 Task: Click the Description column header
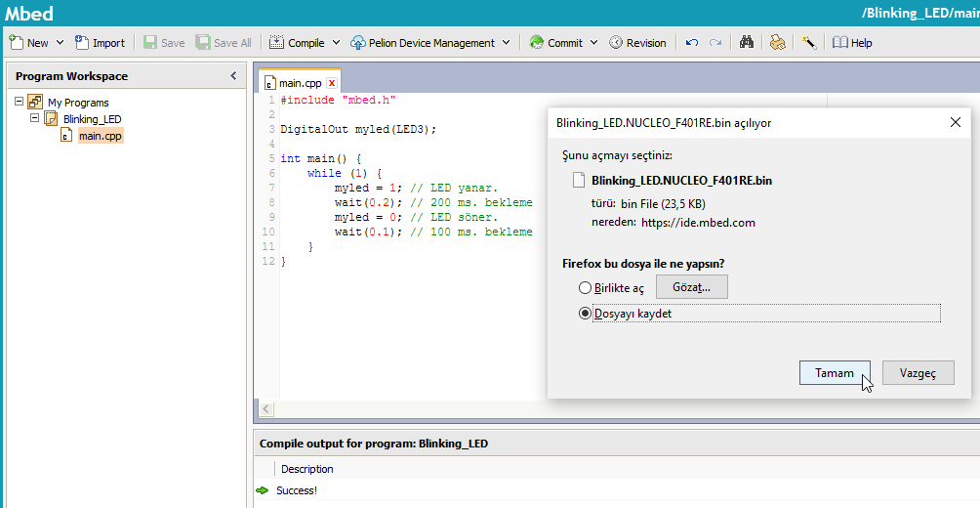(306, 469)
